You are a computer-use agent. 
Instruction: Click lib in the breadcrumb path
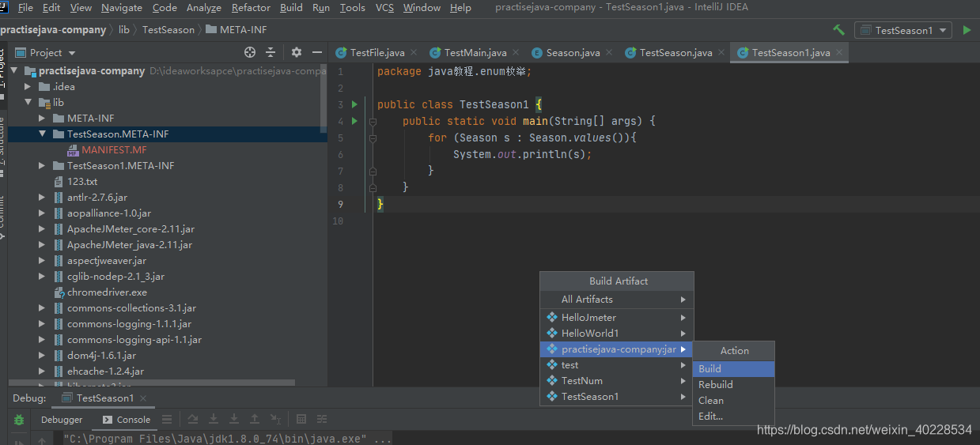[124, 30]
